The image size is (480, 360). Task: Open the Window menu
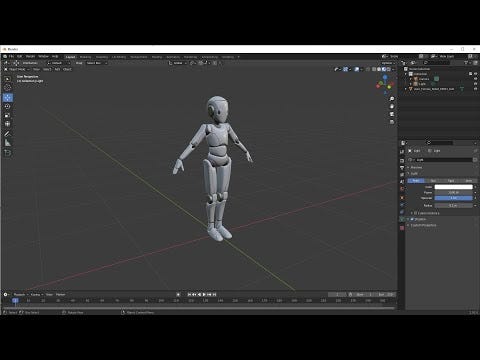click(x=43, y=57)
